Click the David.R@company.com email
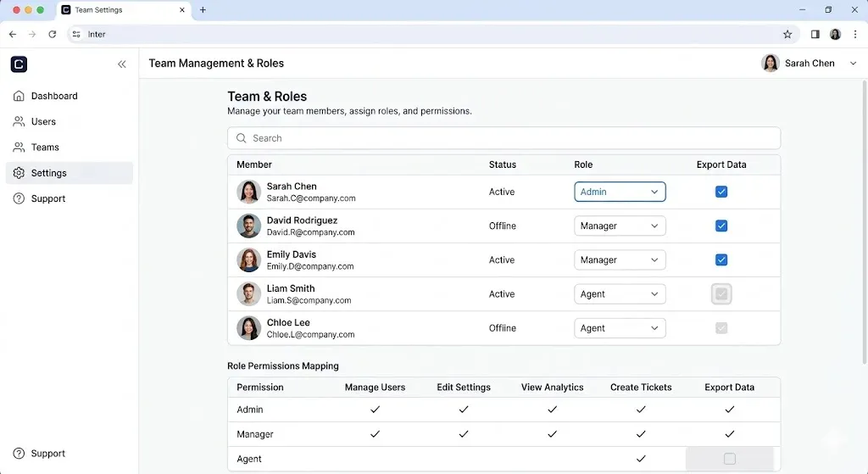 [x=310, y=232]
